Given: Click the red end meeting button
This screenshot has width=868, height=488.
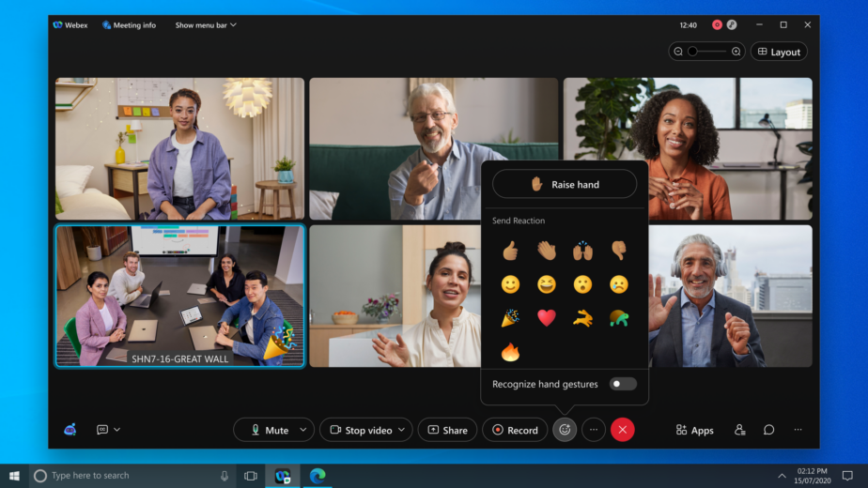Looking at the screenshot, I should click(622, 430).
